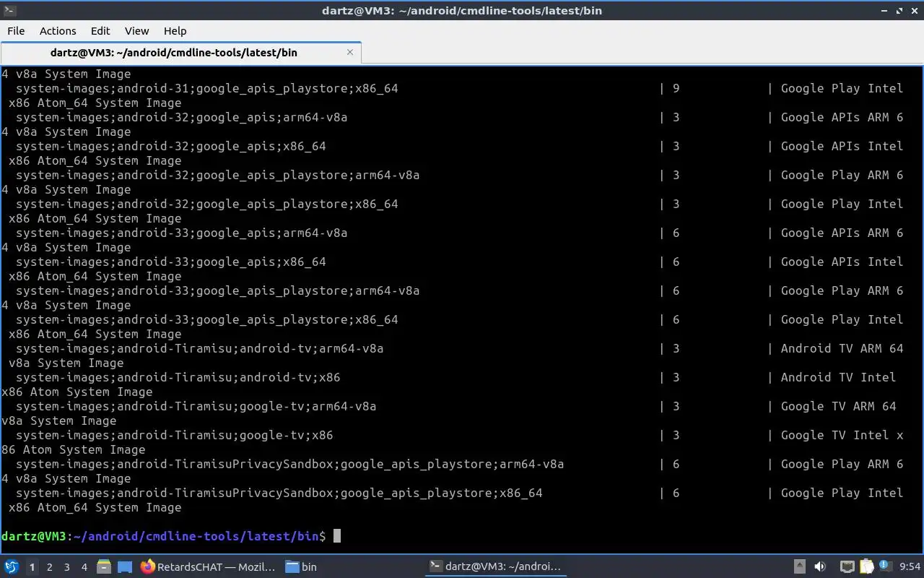Click the show desktop icon in panel

coord(124,567)
